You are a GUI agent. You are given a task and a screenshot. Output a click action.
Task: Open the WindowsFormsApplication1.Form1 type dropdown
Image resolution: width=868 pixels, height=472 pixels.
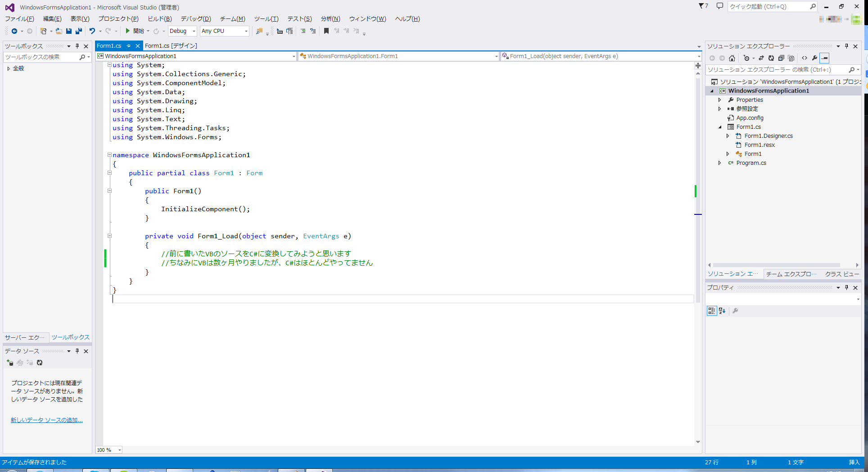(x=399, y=56)
